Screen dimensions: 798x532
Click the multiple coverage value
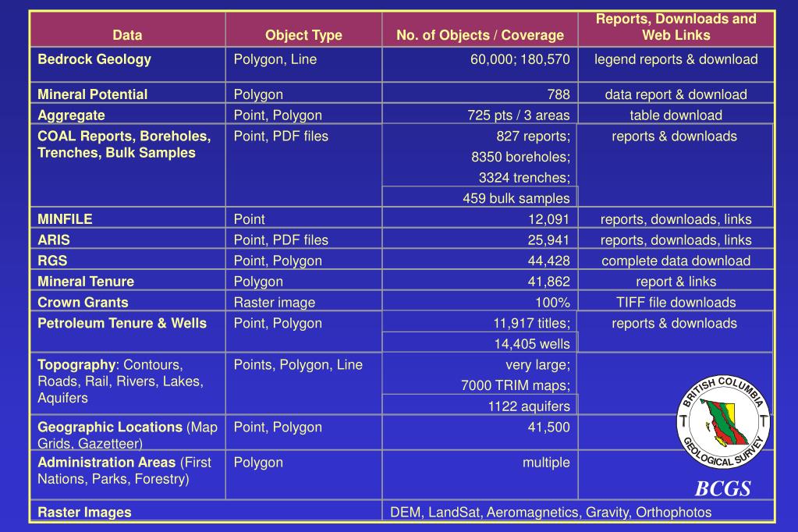tap(546, 463)
